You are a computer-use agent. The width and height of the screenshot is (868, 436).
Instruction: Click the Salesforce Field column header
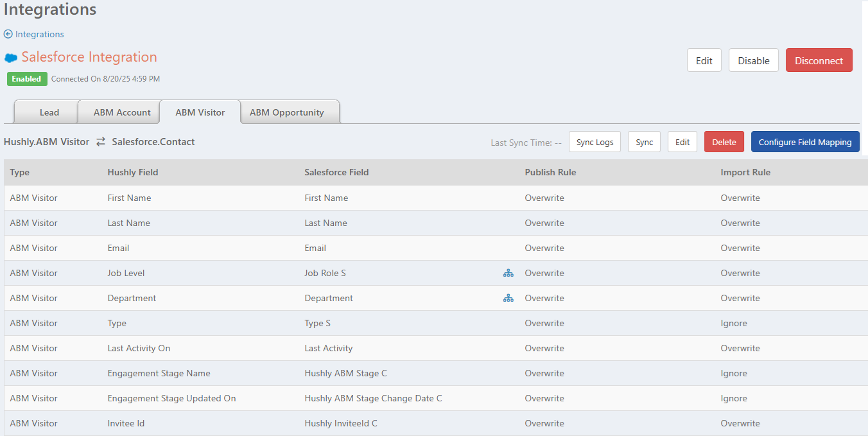coord(336,172)
